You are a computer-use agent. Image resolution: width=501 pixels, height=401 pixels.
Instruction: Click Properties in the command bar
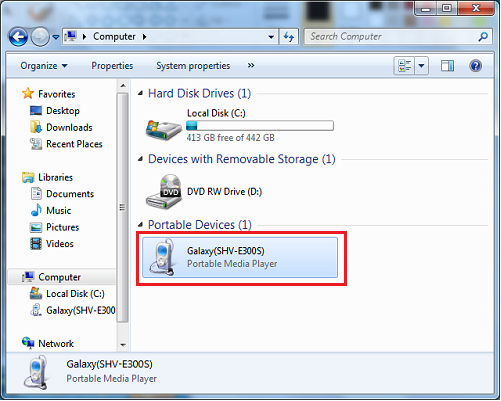pos(112,66)
